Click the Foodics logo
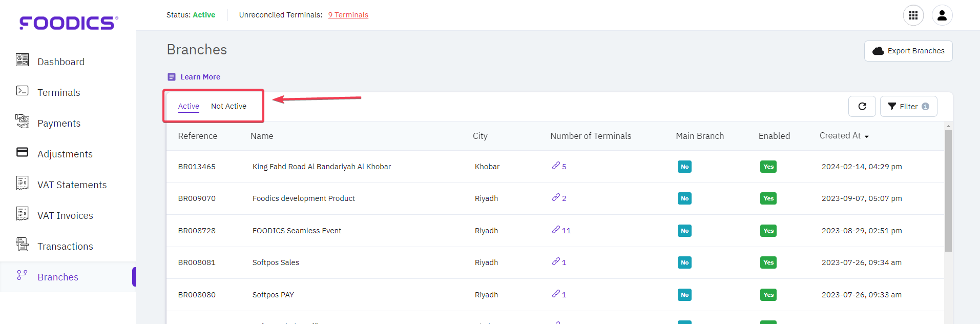The width and height of the screenshot is (980, 324). pos(69,23)
